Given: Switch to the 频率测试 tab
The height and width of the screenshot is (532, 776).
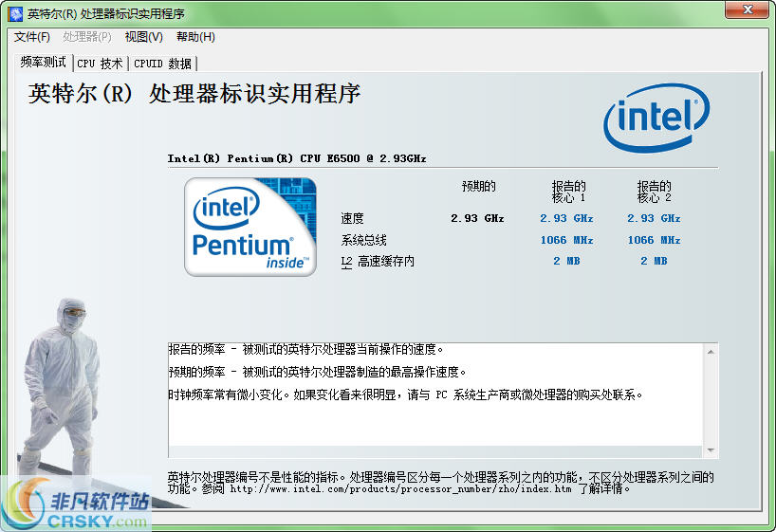Looking at the screenshot, I should click(43, 63).
